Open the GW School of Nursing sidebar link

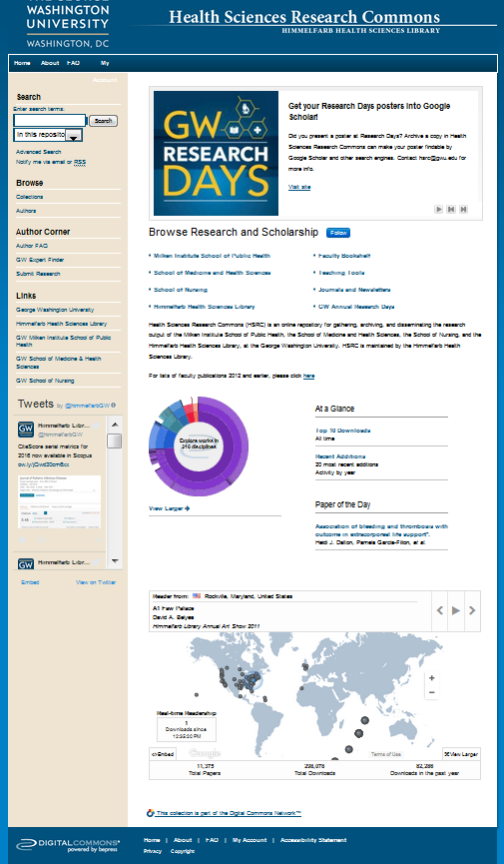click(x=45, y=381)
